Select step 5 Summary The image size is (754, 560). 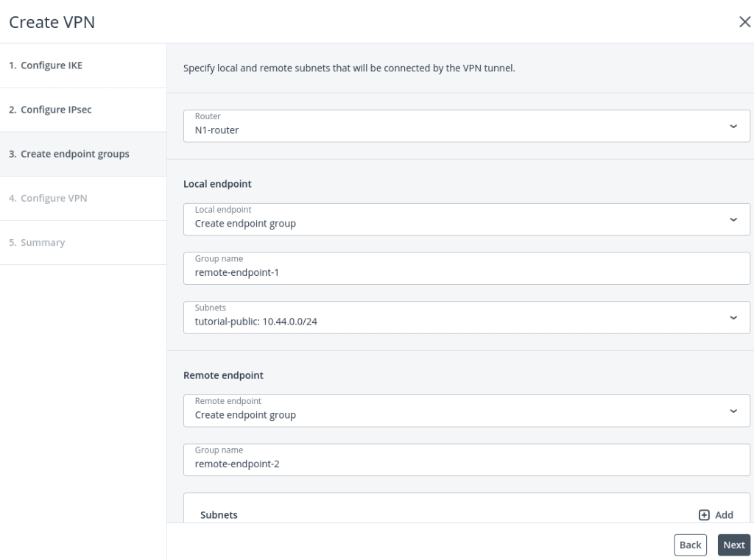[x=83, y=242]
